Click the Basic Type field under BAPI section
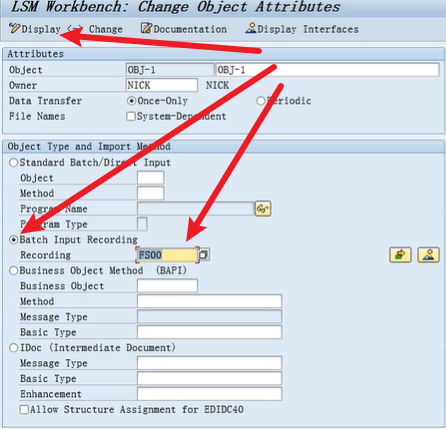446x429 pixels. point(209,332)
